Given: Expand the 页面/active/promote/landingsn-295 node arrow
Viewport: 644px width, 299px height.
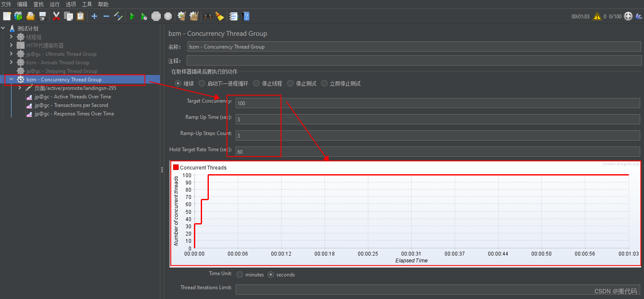Looking at the screenshot, I should coord(20,88).
